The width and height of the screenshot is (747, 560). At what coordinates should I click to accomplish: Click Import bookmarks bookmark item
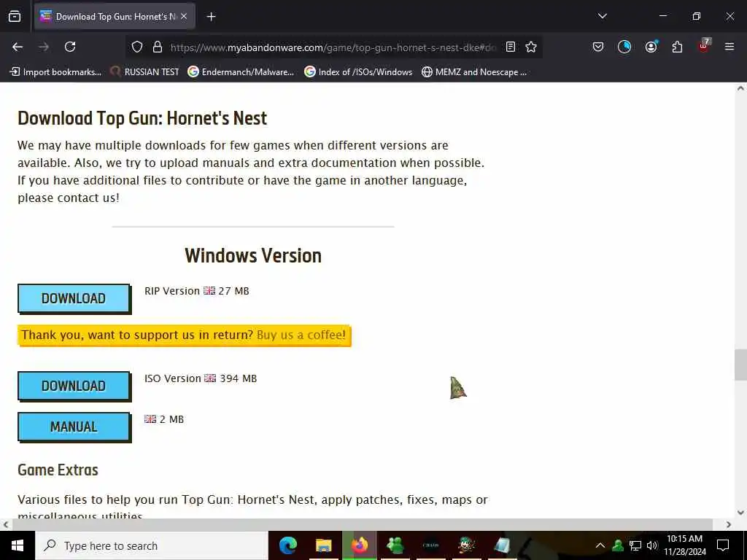point(55,72)
